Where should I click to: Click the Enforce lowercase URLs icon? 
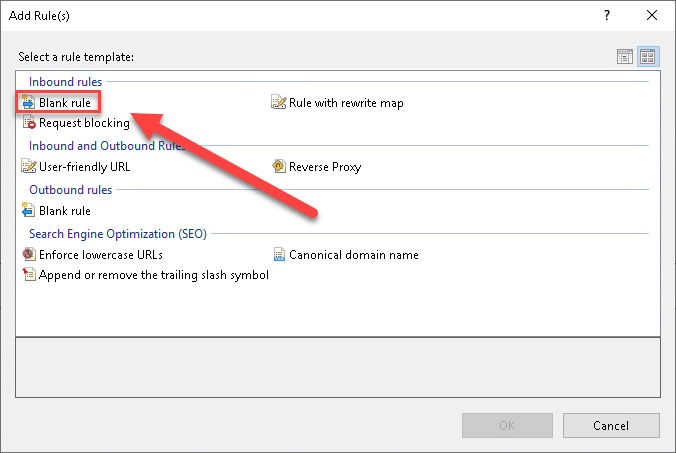pos(28,255)
